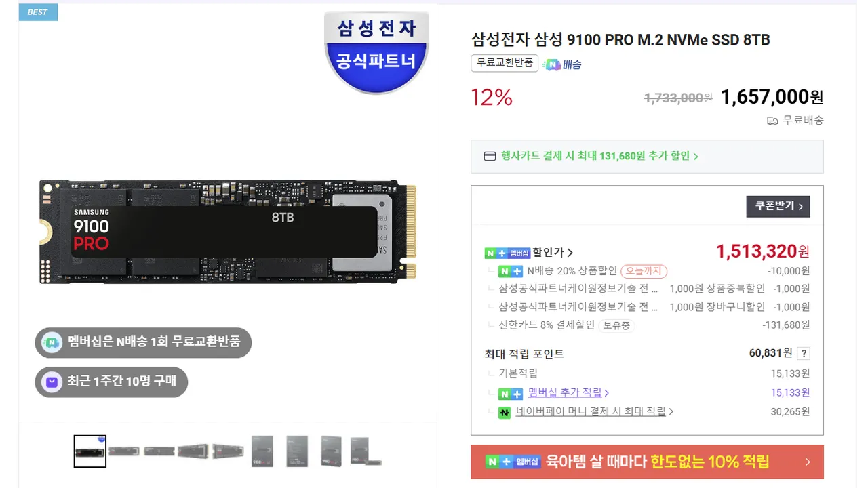Image resolution: width=868 pixels, height=488 pixels.
Task: Click the 육아템 10% 적립 membership banner
Action: click(x=647, y=462)
